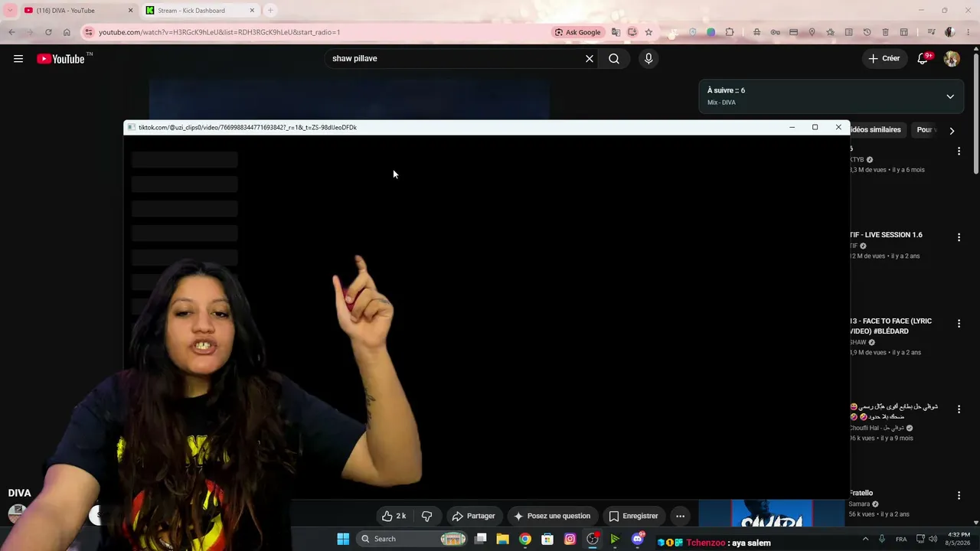Viewport: 980px width, 551px height.
Task: Switch the FRA input language indicator
Action: click(901, 539)
